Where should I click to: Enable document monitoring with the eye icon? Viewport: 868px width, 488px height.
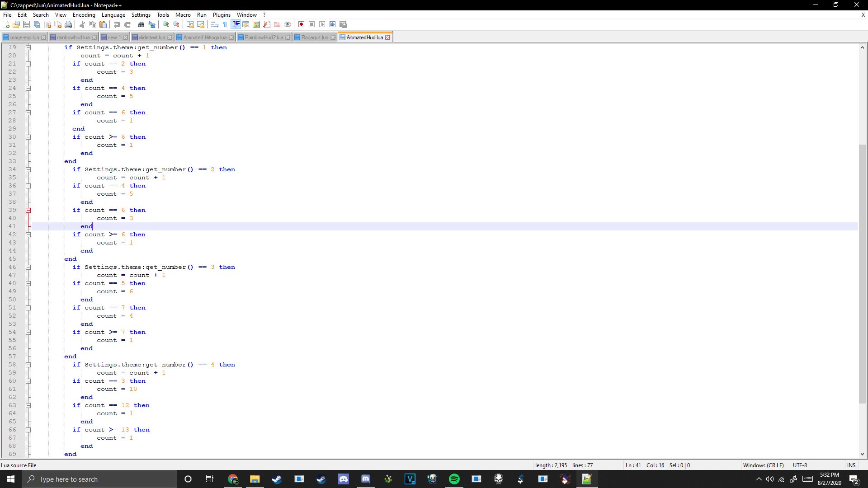[x=288, y=24]
